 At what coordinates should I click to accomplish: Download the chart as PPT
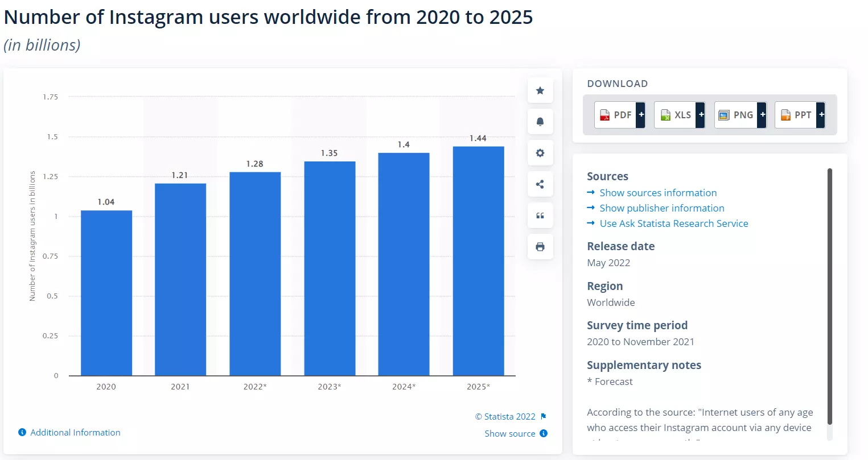point(800,115)
